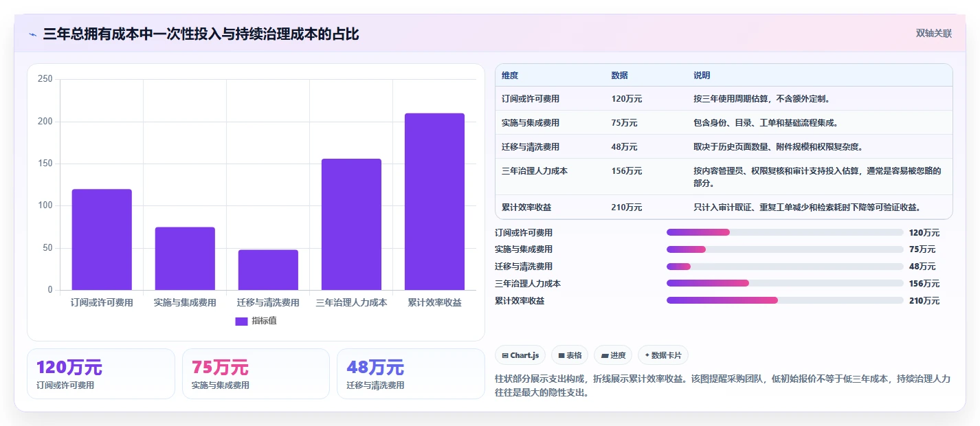Click the 75万元 value in table
The width and height of the screenshot is (980, 426).
click(x=624, y=123)
